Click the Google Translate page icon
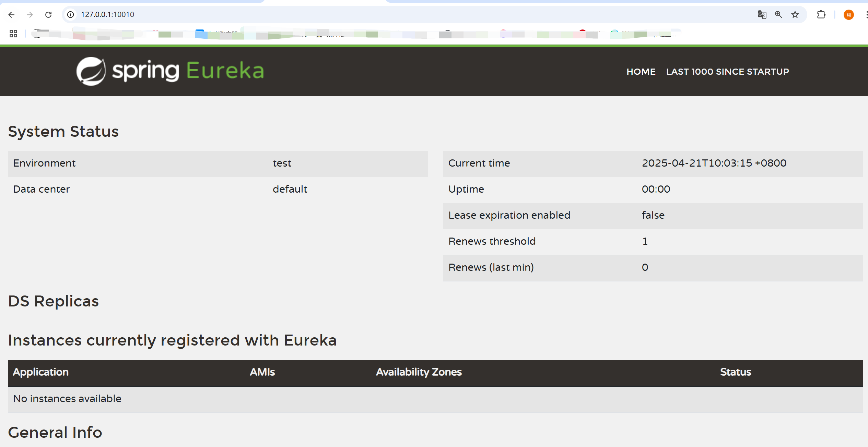The width and height of the screenshot is (868, 447). 762,15
